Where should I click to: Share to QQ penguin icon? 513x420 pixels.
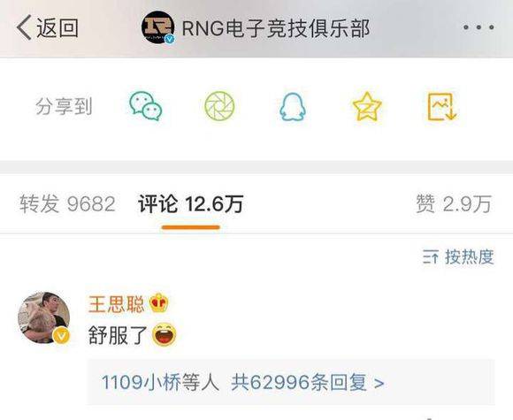point(293,107)
